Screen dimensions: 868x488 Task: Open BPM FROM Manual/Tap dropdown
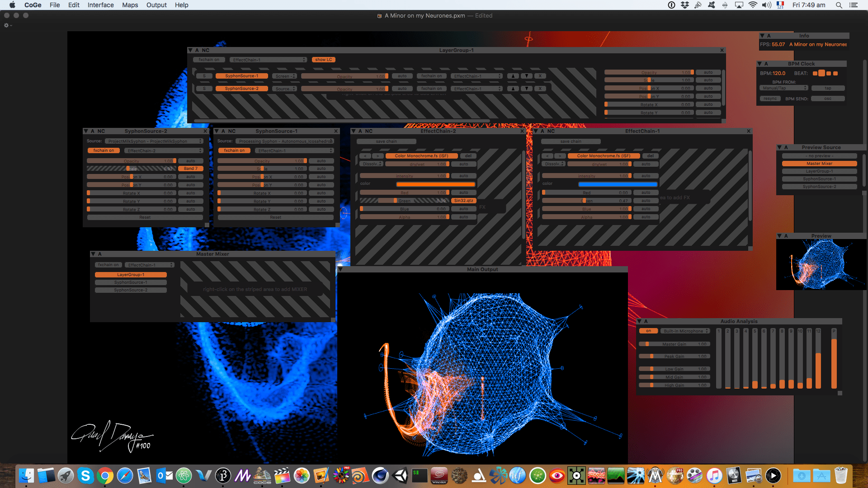783,88
